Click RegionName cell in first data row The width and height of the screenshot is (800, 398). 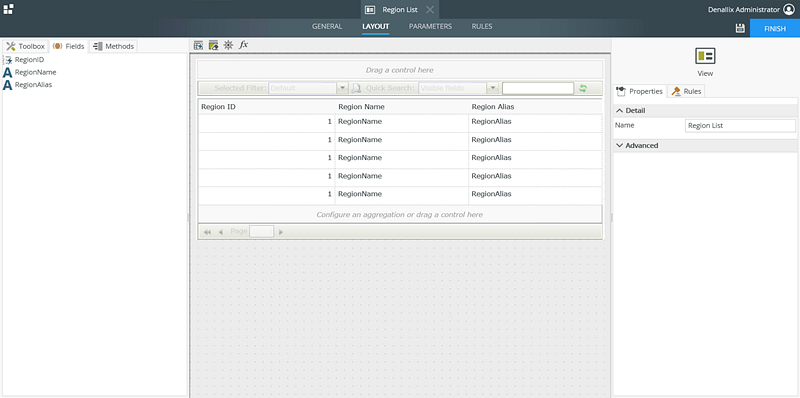(x=402, y=122)
